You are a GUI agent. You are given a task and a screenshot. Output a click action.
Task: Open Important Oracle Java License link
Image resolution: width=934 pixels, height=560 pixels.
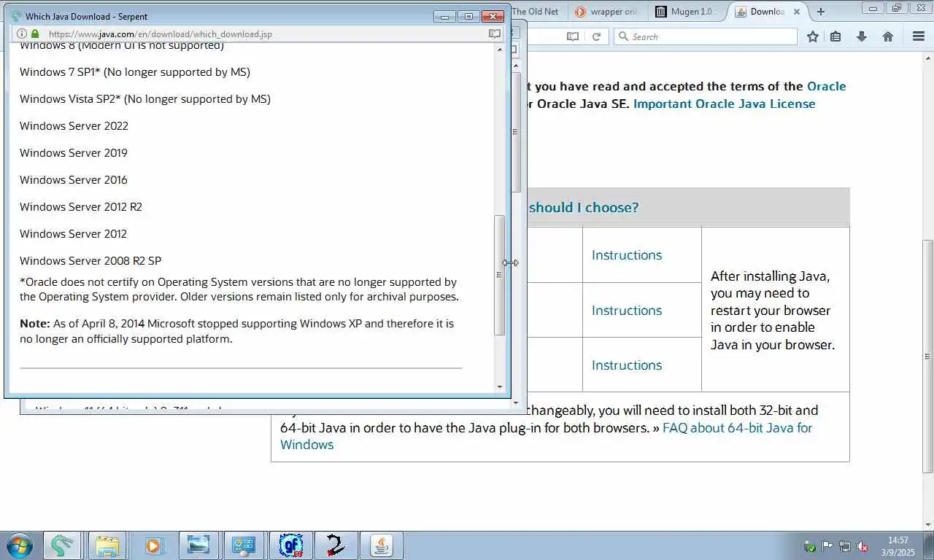[724, 104]
